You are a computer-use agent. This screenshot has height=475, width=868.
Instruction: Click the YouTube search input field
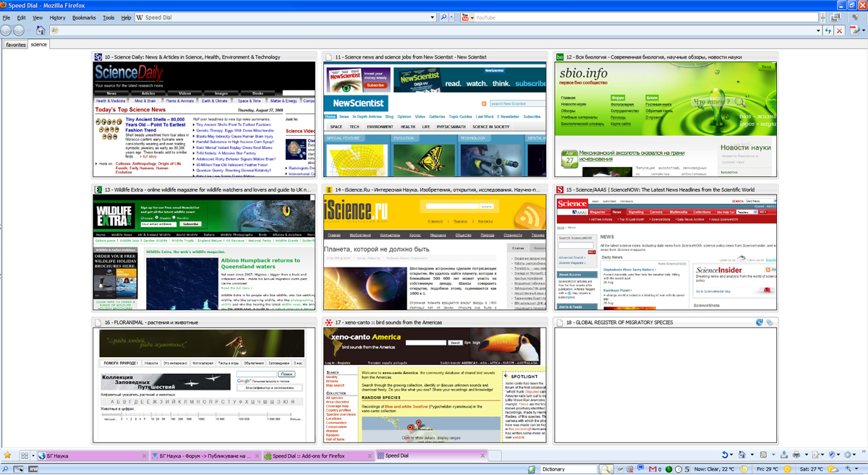point(647,17)
